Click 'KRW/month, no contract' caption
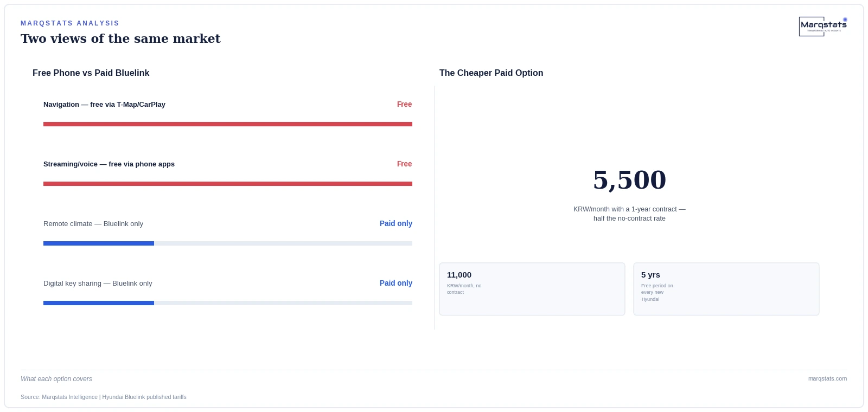 pos(464,289)
